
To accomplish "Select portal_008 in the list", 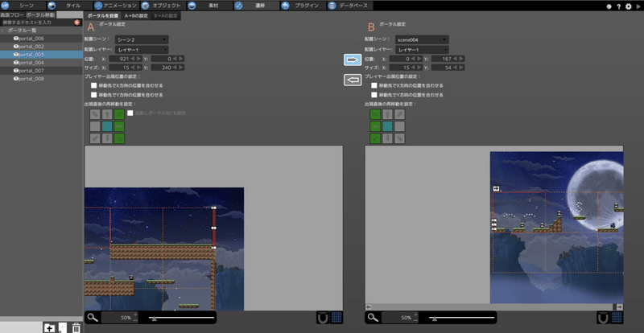I will click(x=42, y=79).
